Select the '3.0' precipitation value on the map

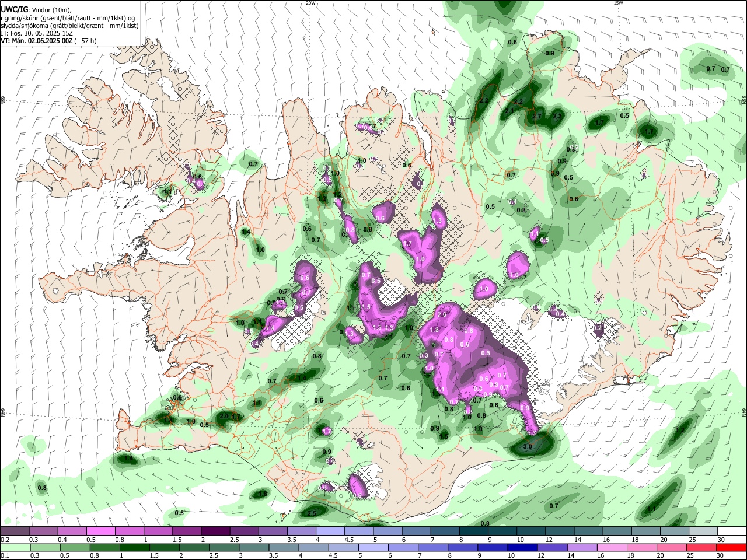coord(528,446)
